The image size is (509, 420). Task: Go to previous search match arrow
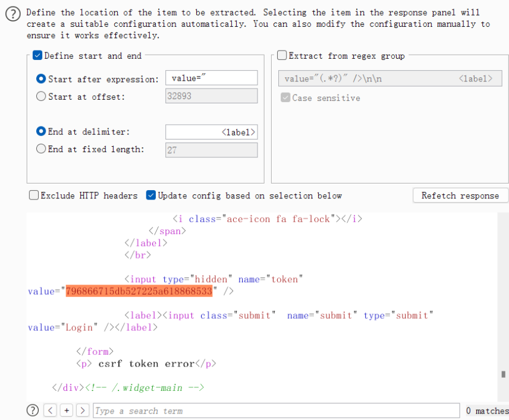point(51,410)
